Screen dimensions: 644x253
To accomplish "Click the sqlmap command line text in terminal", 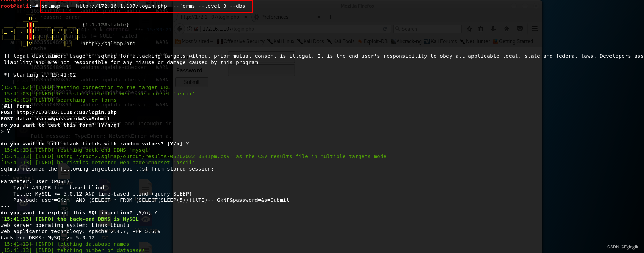I will [143, 6].
